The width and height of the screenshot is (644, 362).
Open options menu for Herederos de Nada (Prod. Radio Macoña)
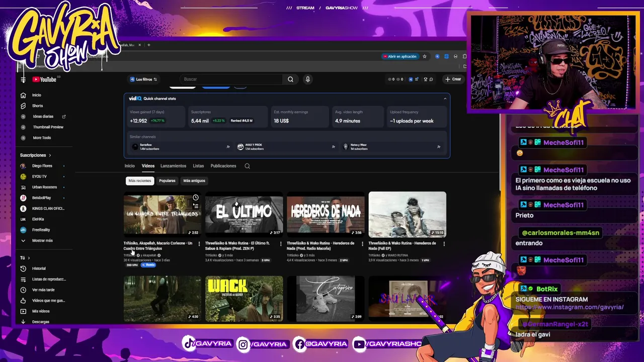point(362,244)
